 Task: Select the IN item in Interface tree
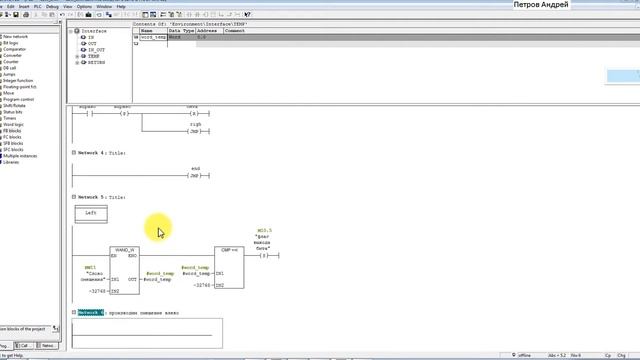(x=91, y=38)
